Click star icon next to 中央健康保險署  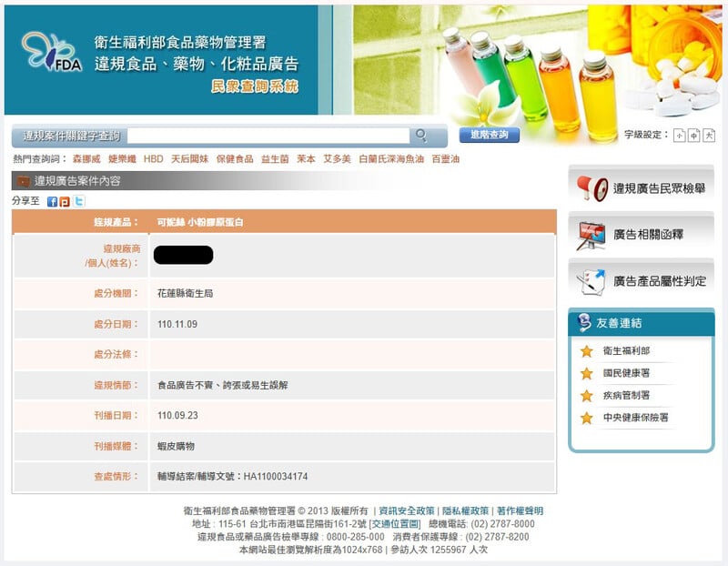(587, 418)
